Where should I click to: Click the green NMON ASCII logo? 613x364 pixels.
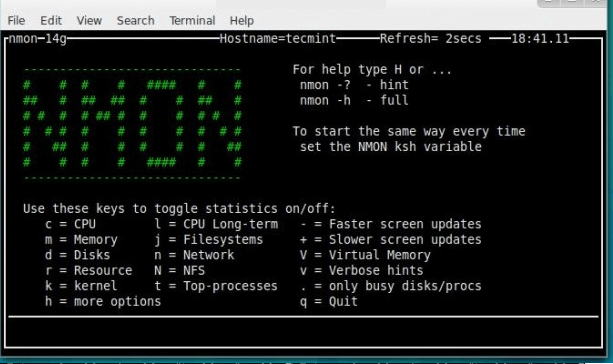(132, 124)
